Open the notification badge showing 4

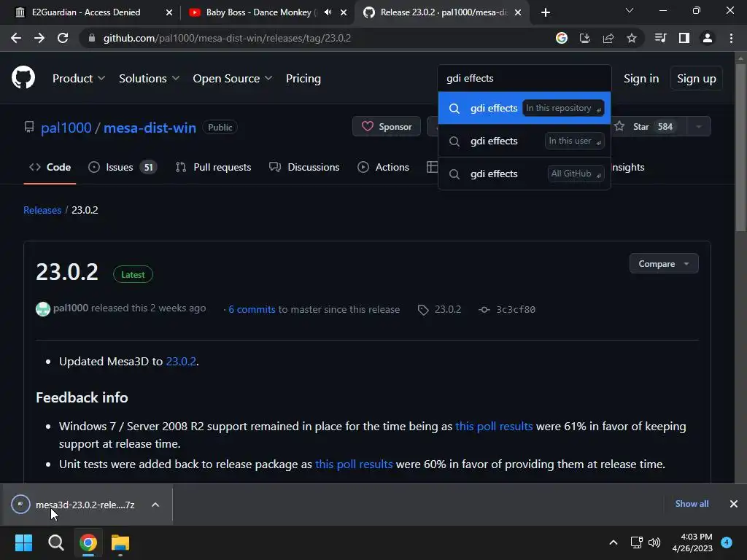click(727, 542)
